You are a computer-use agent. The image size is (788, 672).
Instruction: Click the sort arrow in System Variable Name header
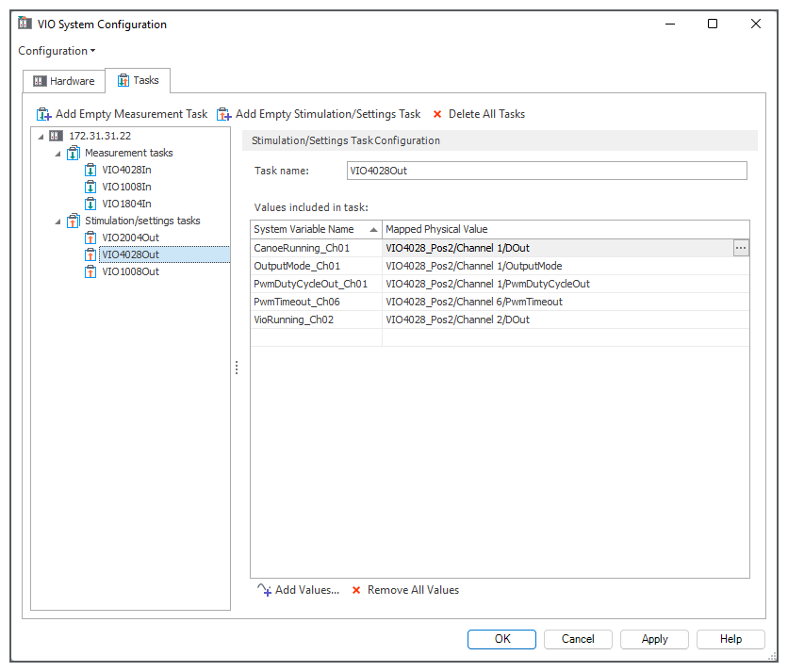coord(373,230)
